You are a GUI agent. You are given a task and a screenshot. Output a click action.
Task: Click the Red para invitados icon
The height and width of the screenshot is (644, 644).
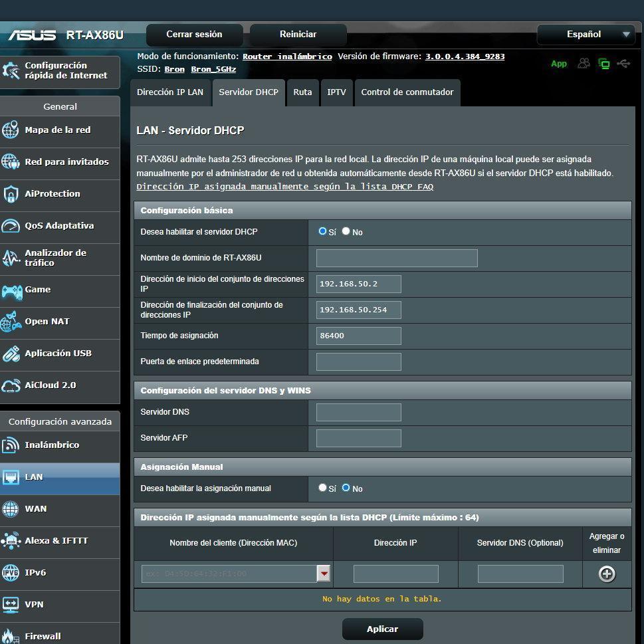[x=10, y=161]
